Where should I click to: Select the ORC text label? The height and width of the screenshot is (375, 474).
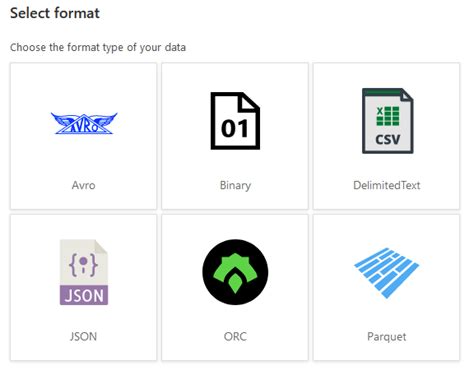[235, 336]
